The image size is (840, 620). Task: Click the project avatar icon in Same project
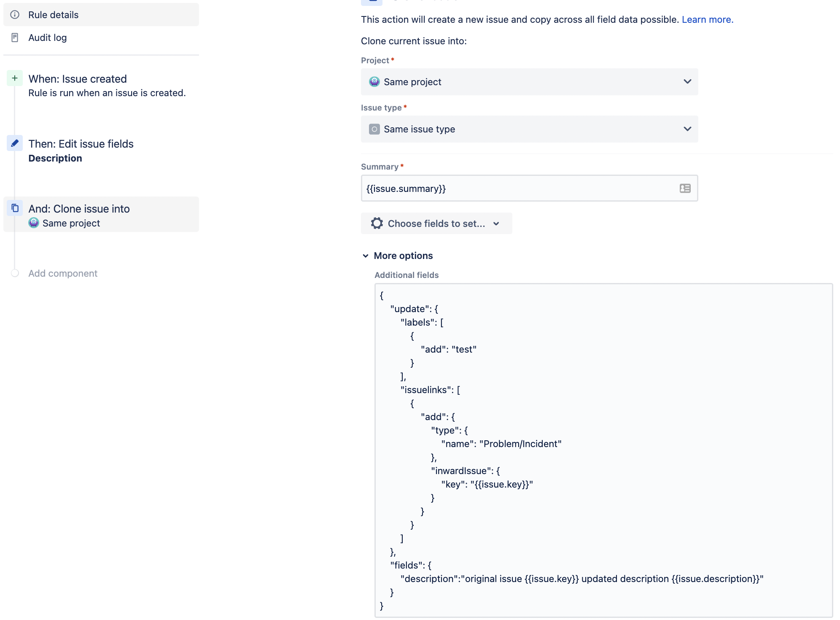point(375,82)
